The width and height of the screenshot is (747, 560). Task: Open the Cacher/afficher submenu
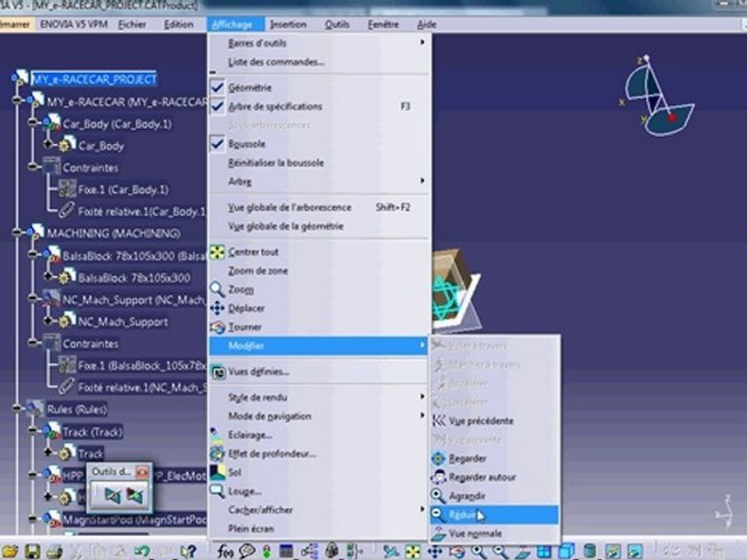[319, 510]
